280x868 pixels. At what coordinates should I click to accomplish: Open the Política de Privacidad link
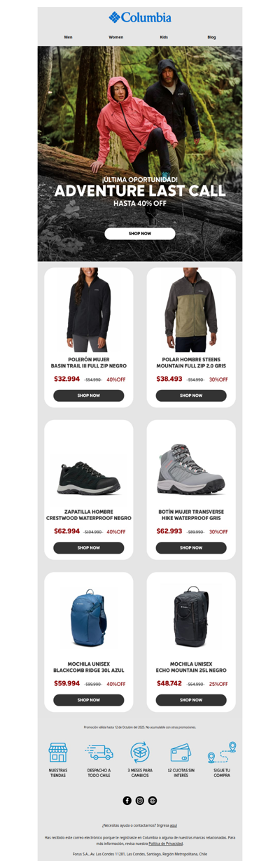pos(165,843)
